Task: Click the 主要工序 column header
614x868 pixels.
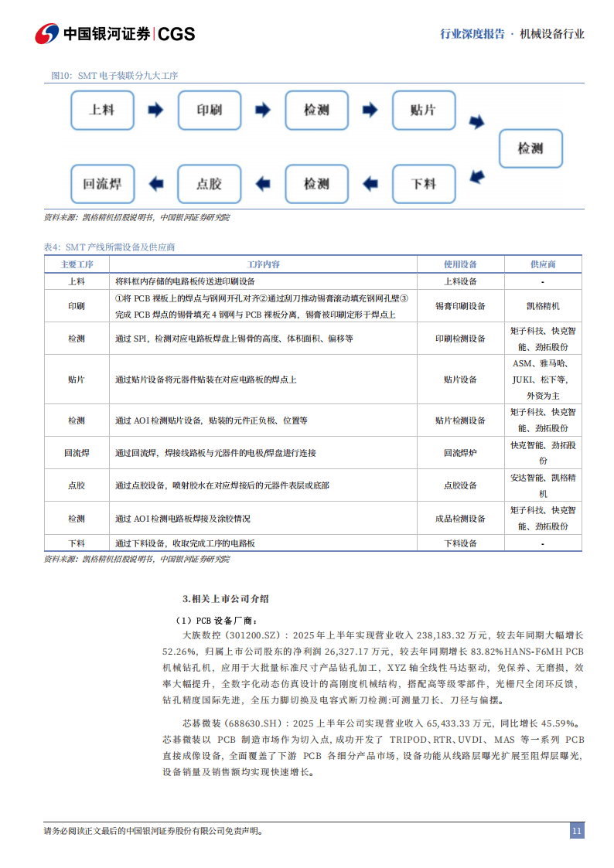Action: click(x=77, y=264)
